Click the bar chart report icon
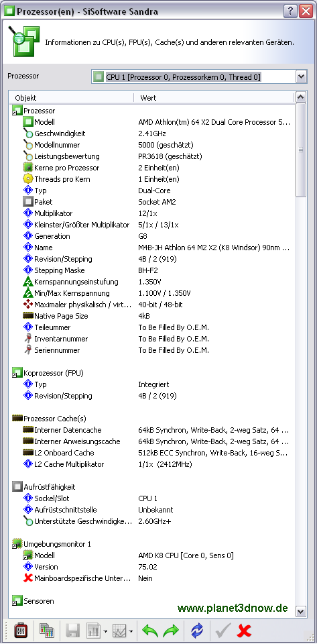The width and height of the screenshot is (317, 644). point(93,630)
